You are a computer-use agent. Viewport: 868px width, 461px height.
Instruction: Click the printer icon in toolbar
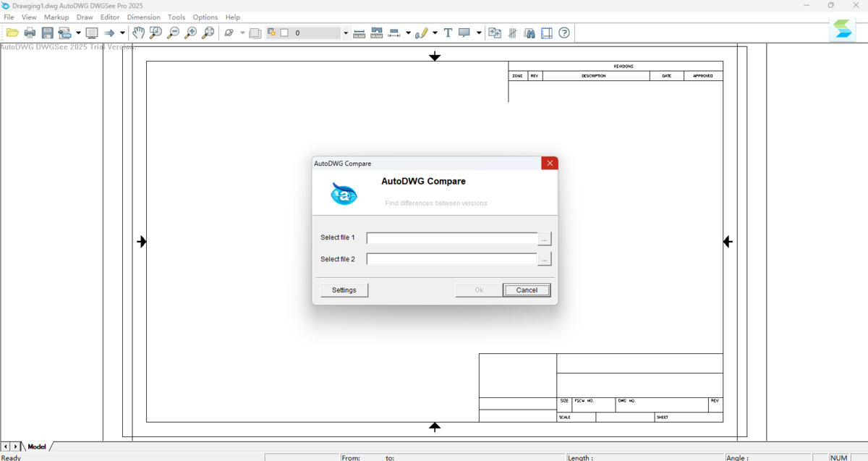[x=30, y=33]
